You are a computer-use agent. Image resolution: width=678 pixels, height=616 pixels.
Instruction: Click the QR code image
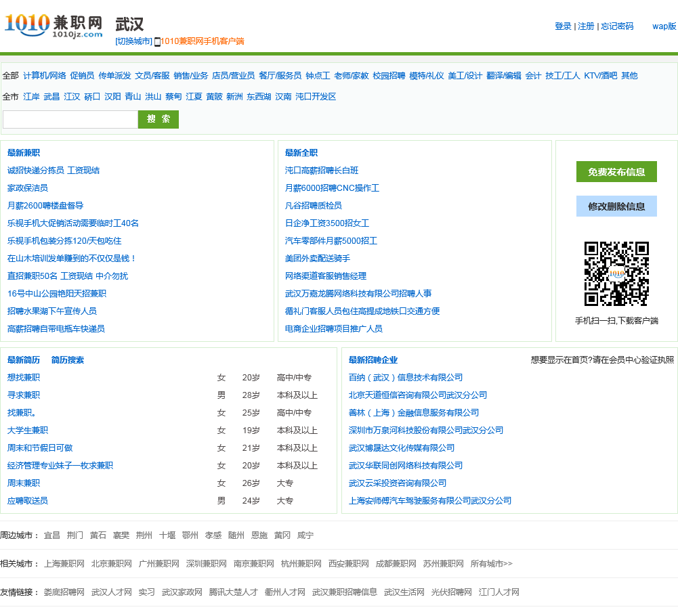[x=616, y=273]
